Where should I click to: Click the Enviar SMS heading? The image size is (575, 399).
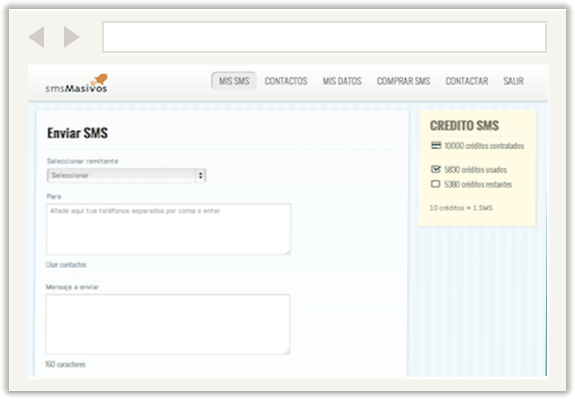(77, 133)
